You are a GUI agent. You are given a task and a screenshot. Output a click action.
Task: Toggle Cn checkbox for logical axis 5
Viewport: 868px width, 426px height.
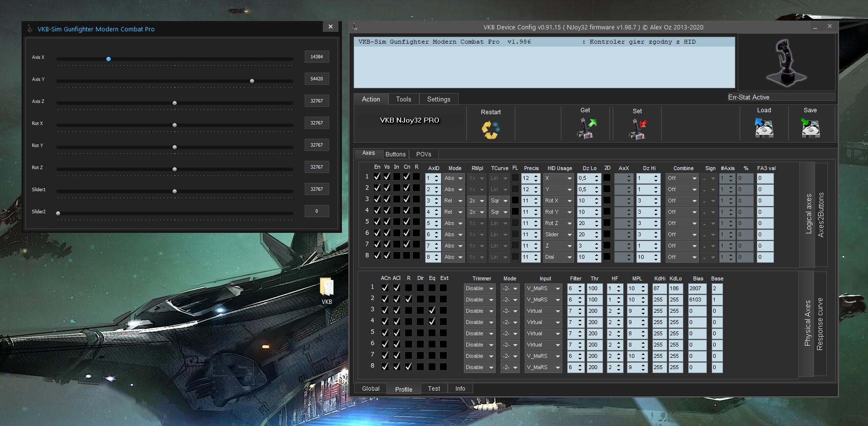[x=407, y=222]
